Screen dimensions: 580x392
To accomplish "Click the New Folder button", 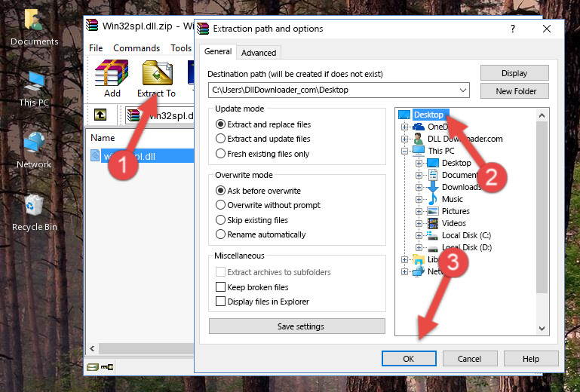I will click(514, 91).
